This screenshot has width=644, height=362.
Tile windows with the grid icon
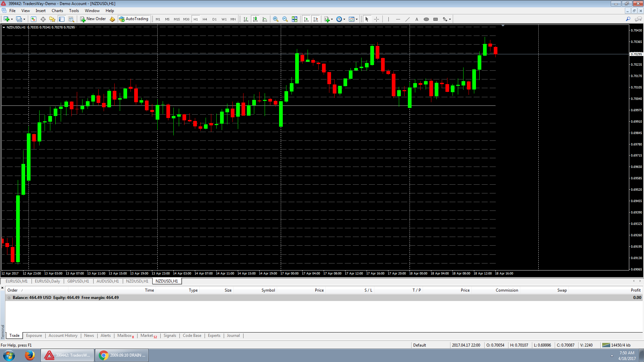[x=294, y=19]
